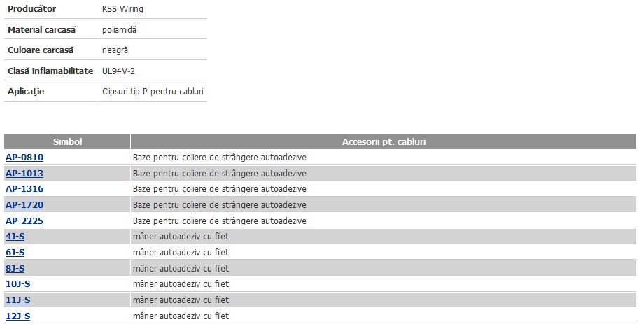The height and width of the screenshot is (329, 644).
Task: Open the AP-1013 product link
Action: click(24, 174)
